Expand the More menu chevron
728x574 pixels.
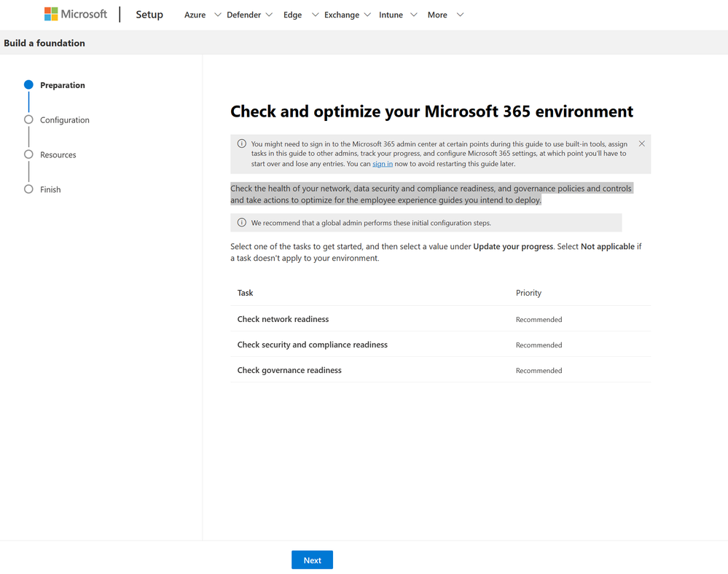[460, 15]
